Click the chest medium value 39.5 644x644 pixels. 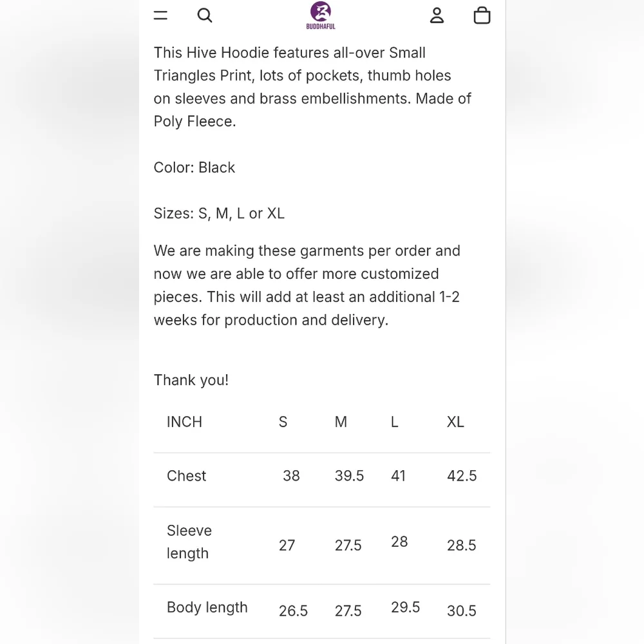click(x=349, y=476)
